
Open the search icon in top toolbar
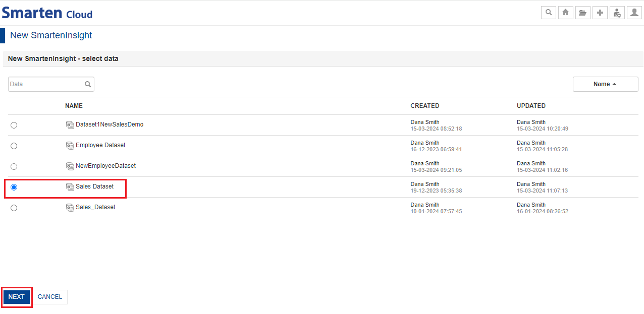pos(549,13)
